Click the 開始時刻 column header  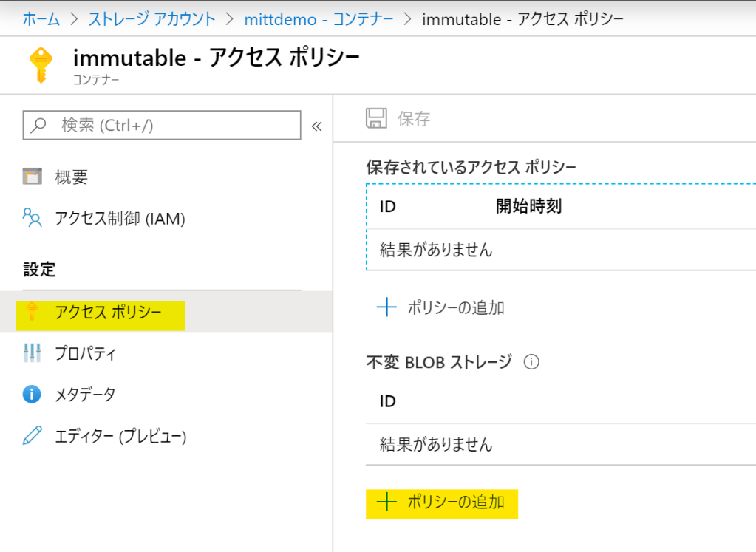528,206
